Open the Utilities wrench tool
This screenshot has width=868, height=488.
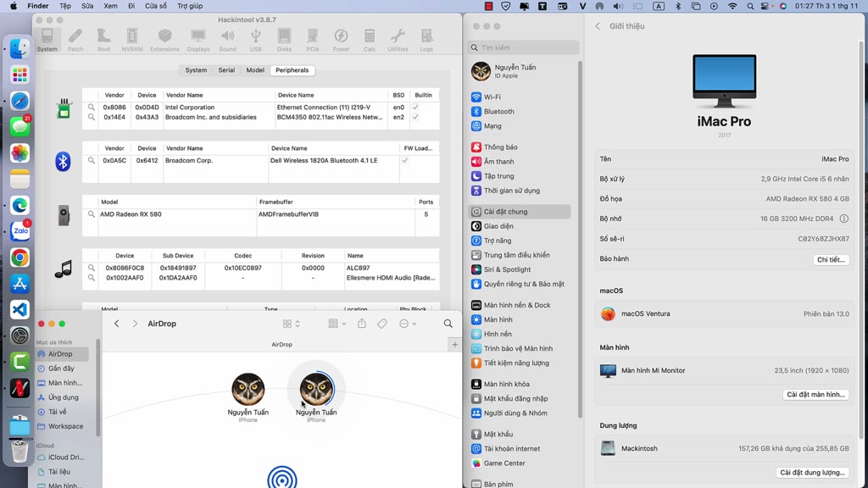398,39
